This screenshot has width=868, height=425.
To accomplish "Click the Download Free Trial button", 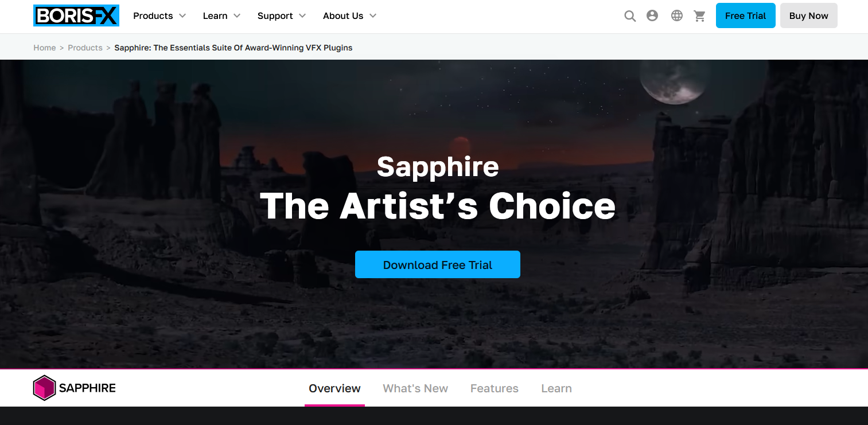I will coord(438,264).
